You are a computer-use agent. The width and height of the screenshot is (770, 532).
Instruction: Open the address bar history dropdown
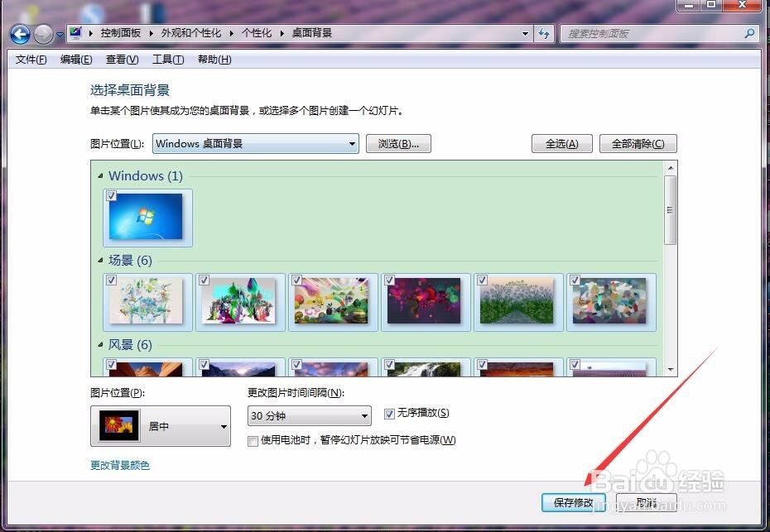(x=526, y=33)
